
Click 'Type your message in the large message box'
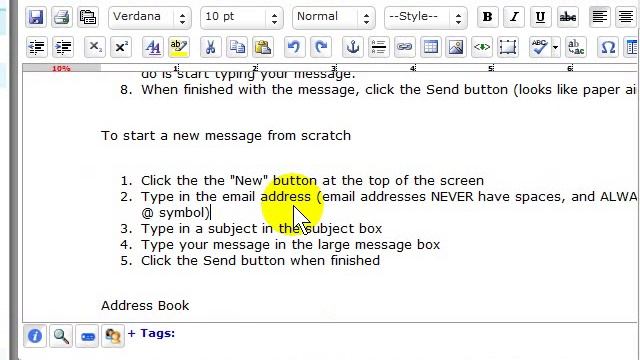(291, 245)
